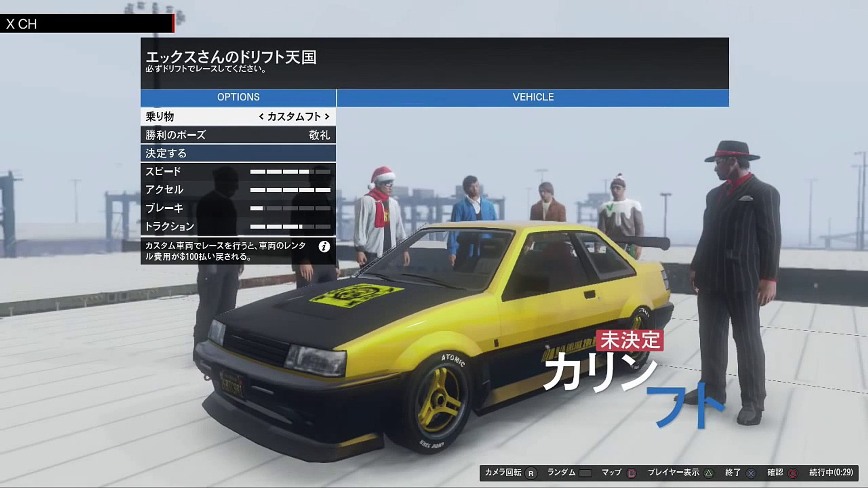Click the touchpad icon next to ランダム
The image size is (868, 488).
coord(585,473)
